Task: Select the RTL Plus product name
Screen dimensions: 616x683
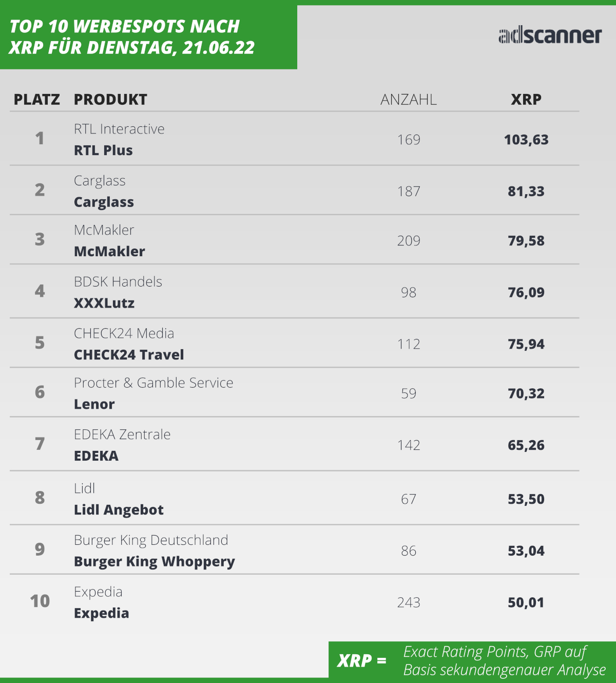Action: [x=103, y=150]
